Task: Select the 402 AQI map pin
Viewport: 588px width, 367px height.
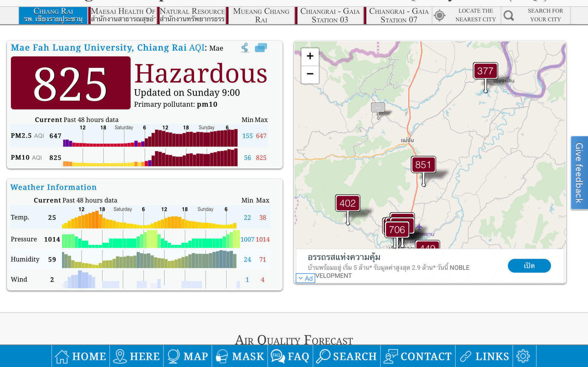Action: pyautogui.click(x=347, y=203)
